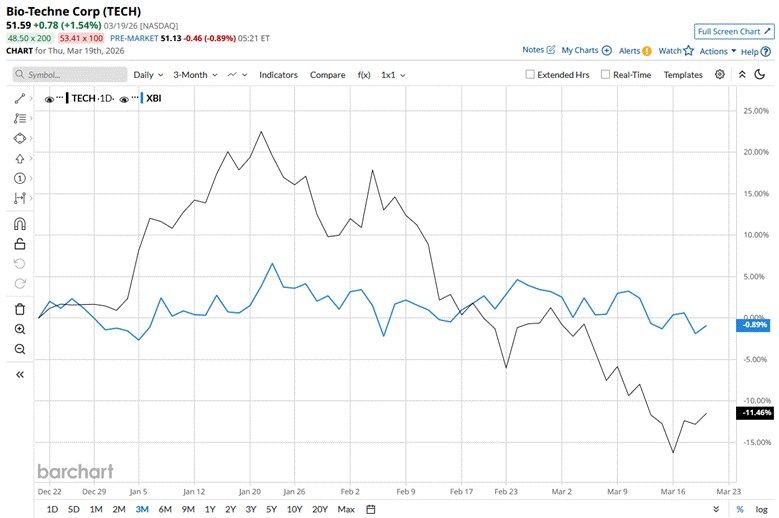Viewport: 779px width, 518px height.
Task: Open the Daily frequency dropdown
Action: tap(148, 74)
